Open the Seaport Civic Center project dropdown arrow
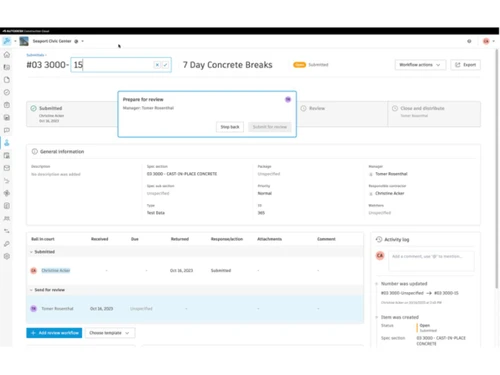 coord(82,41)
